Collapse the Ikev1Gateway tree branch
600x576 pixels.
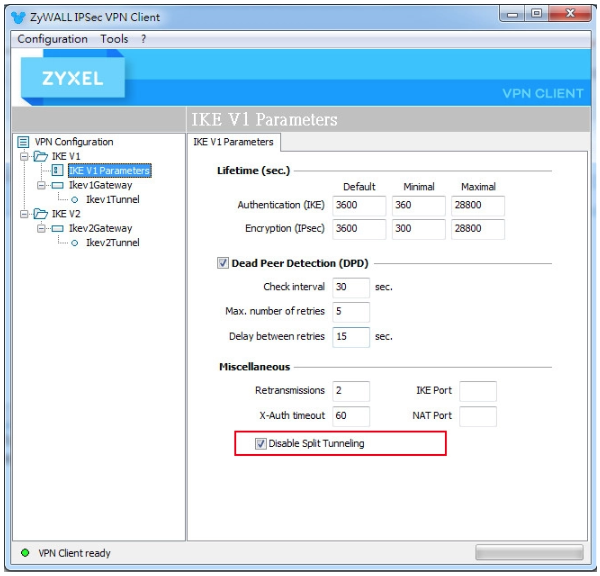pyautogui.click(x=42, y=185)
